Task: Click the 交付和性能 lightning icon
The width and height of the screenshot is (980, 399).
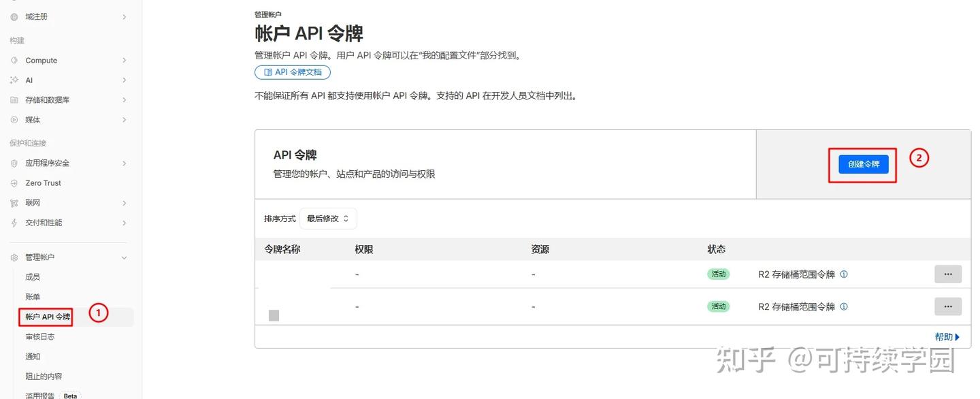Action: tap(14, 223)
